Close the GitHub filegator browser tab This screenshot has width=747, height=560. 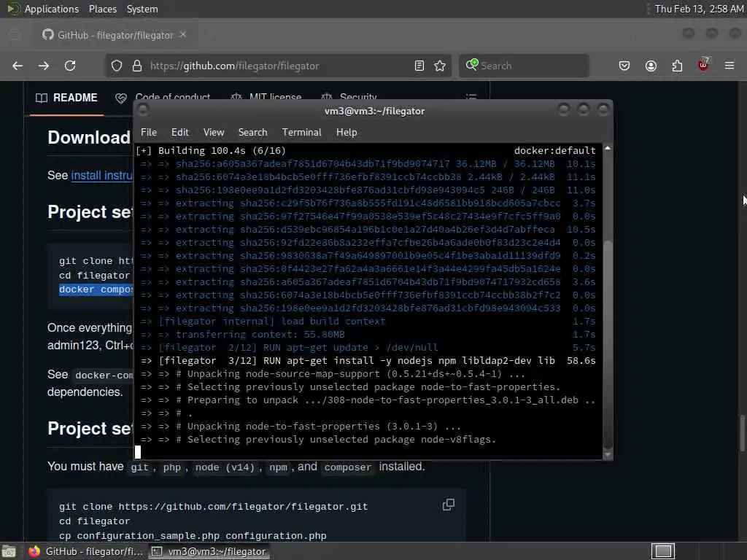[183, 35]
